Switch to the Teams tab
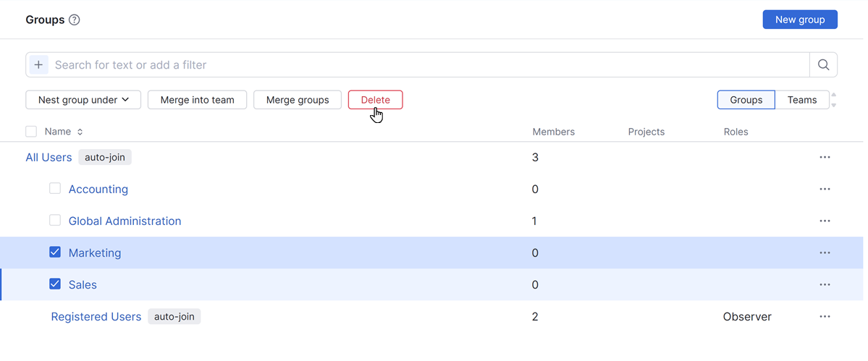The image size is (868, 361). point(801,100)
